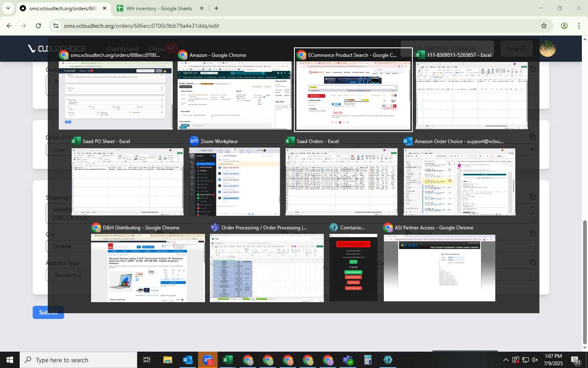588x368 pixels.
Task: Go back to the previous page
Action: click(9, 26)
